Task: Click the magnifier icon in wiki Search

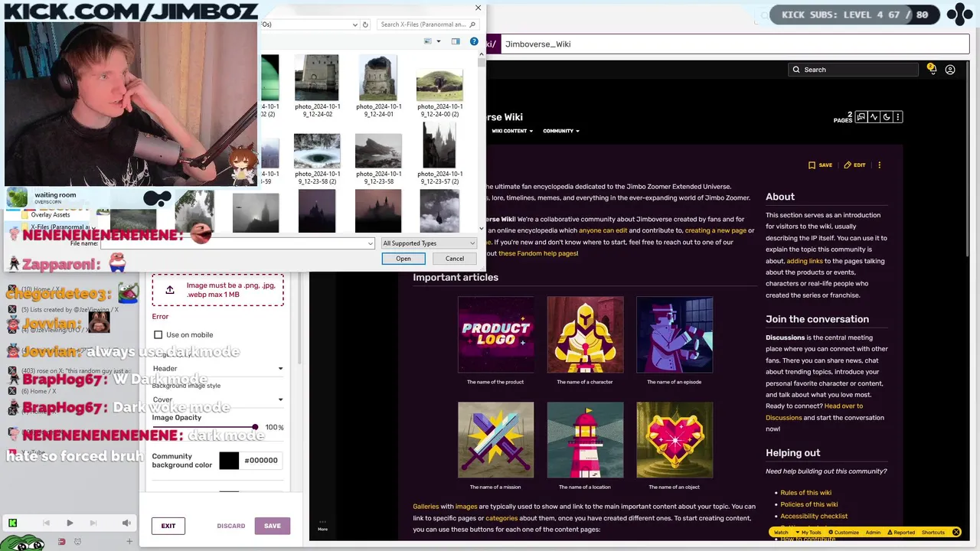Action: tap(797, 70)
